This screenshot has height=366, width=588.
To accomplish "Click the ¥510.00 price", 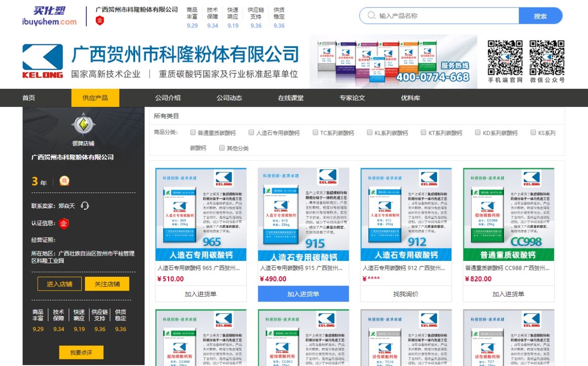I will pos(170,279).
